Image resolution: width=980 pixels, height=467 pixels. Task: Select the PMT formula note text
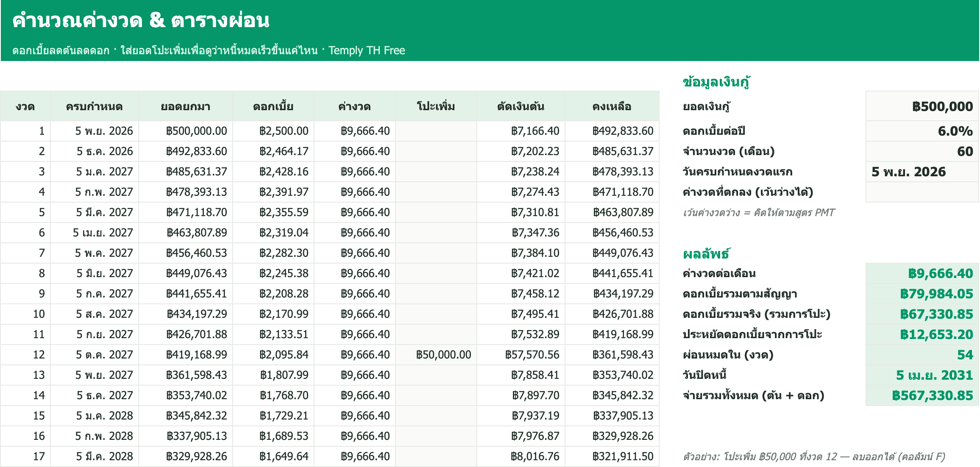(759, 212)
